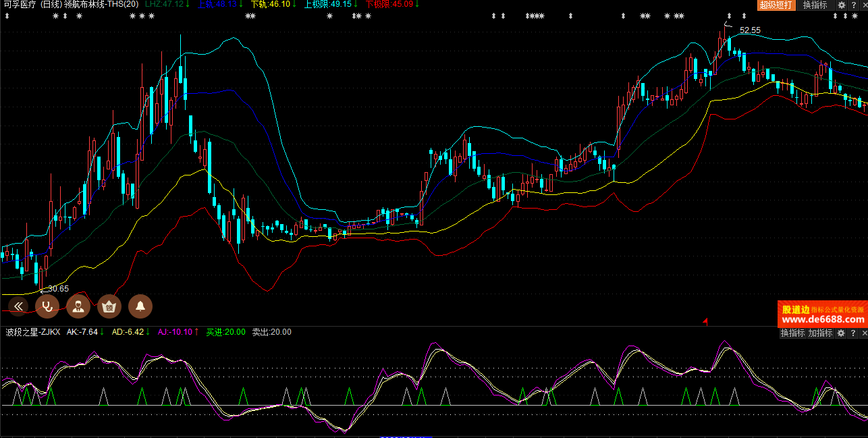Viewport: 868px width, 438px height.
Task: Click the crown-shaped 领 reward icon
Action: (x=109, y=306)
